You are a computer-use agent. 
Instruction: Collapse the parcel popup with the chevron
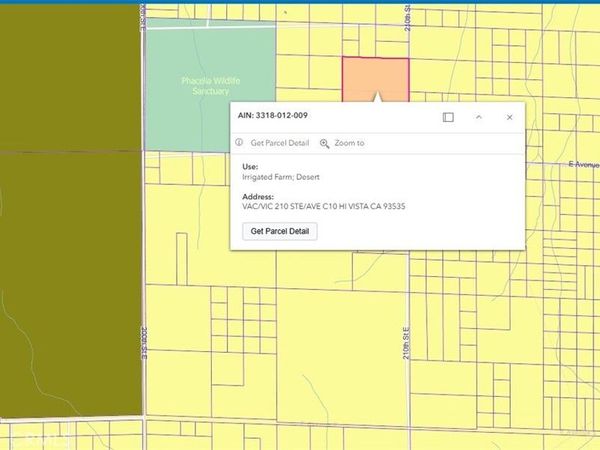coord(479,117)
